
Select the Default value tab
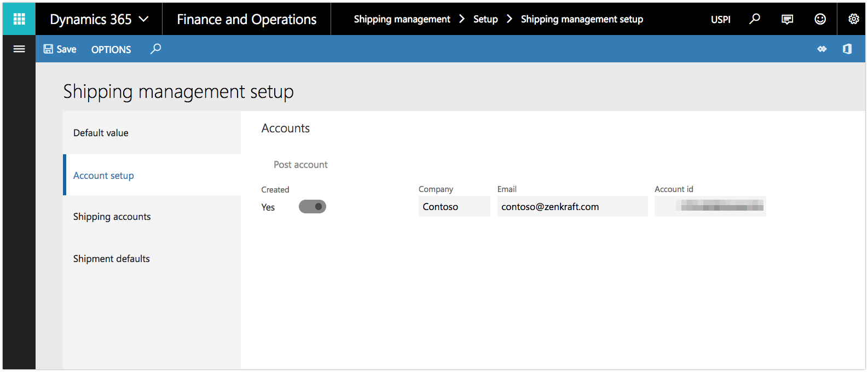[101, 133]
